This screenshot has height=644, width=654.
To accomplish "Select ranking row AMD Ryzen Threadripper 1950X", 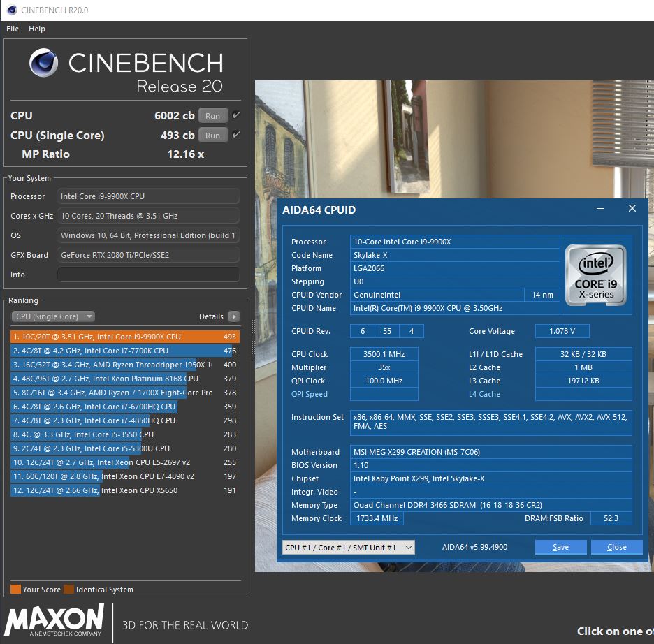I will click(x=125, y=365).
